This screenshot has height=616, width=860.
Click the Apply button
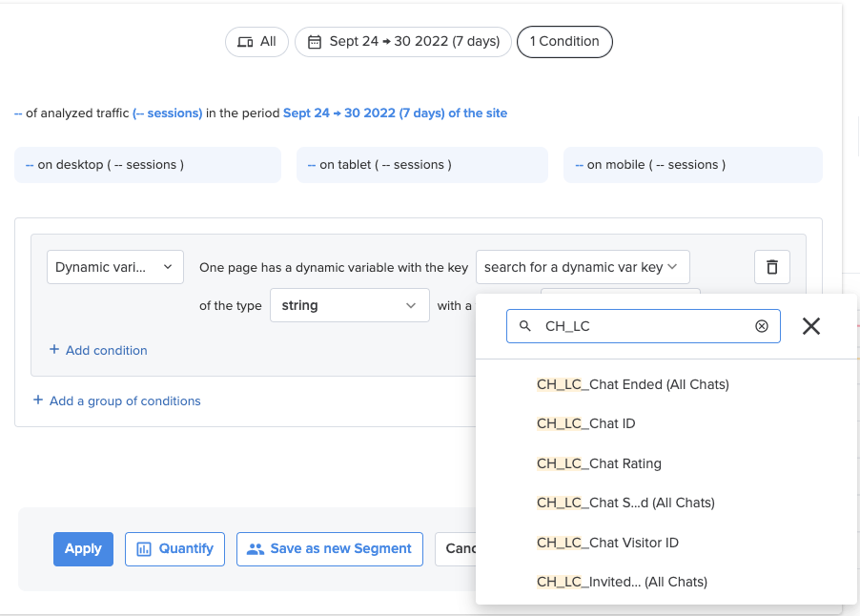[83, 549]
